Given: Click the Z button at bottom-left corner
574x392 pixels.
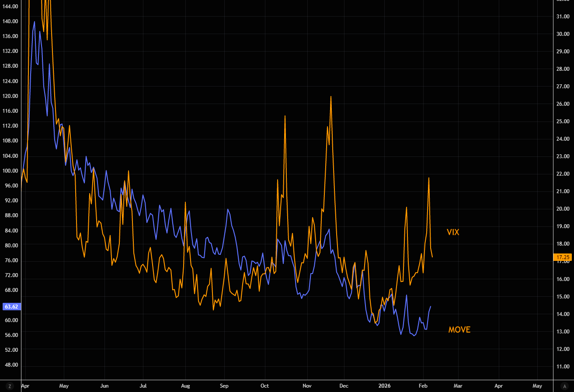Looking at the screenshot, I should click(x=10, y=386).
